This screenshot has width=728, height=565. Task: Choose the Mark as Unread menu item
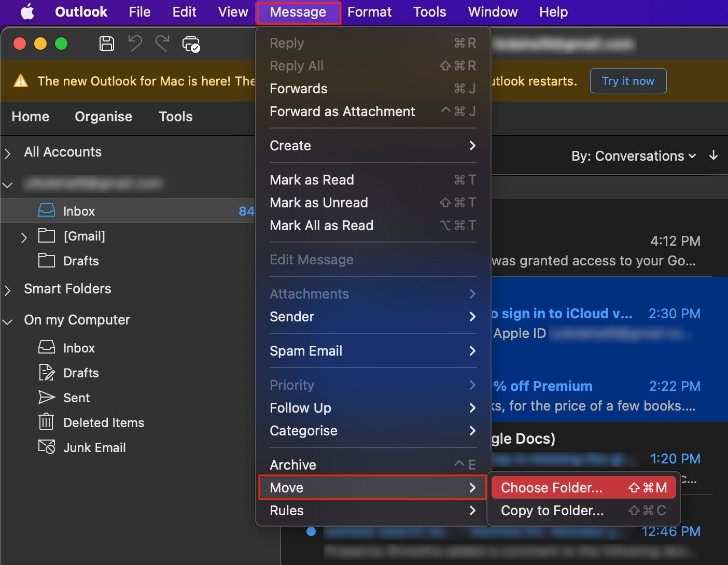point(319,203)
